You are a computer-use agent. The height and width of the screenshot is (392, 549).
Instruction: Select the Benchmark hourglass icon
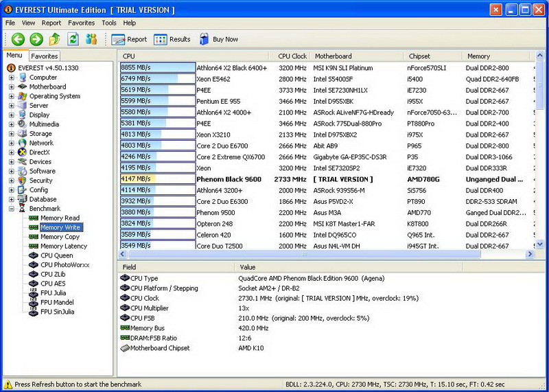coord(22,209)
